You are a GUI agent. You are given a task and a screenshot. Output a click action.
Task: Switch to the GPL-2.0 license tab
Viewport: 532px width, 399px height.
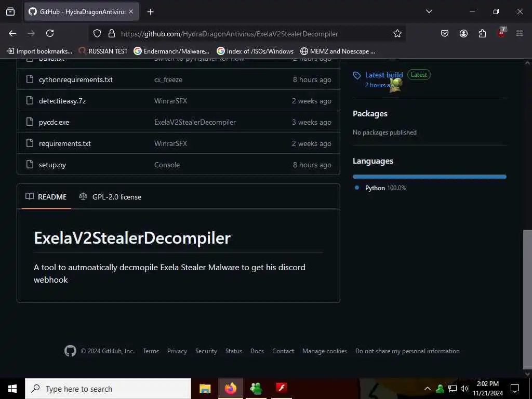click(111, 197)
